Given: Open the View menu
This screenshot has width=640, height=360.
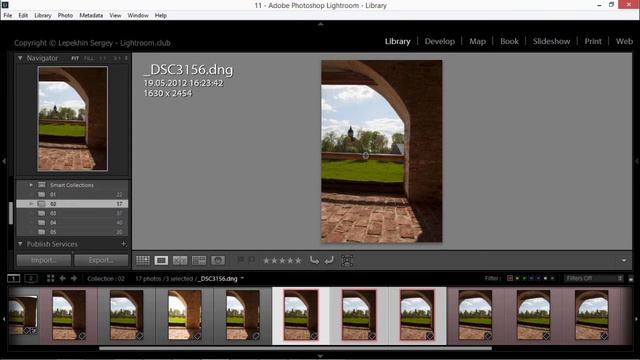Looking at the screenshot, I should (116, 16).
